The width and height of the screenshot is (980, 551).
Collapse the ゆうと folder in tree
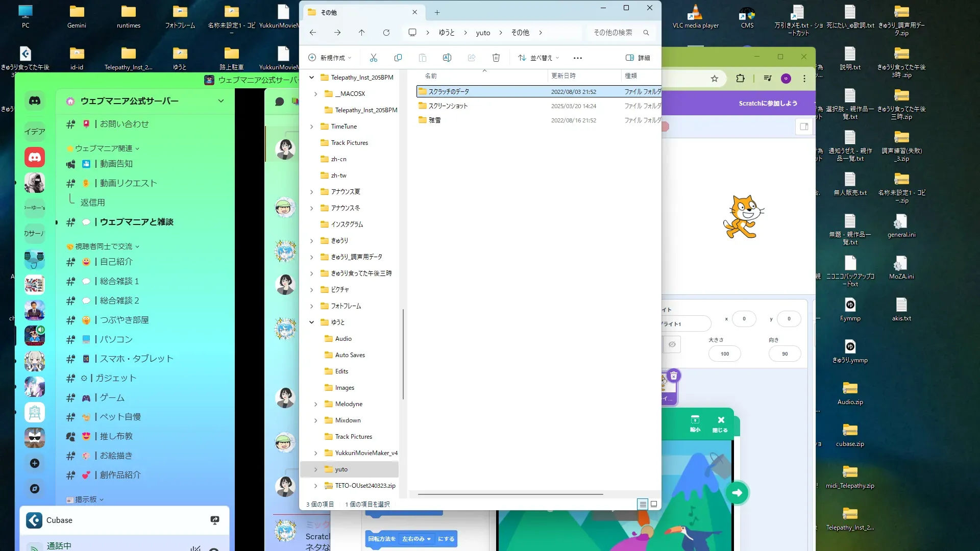coord(311,322)
